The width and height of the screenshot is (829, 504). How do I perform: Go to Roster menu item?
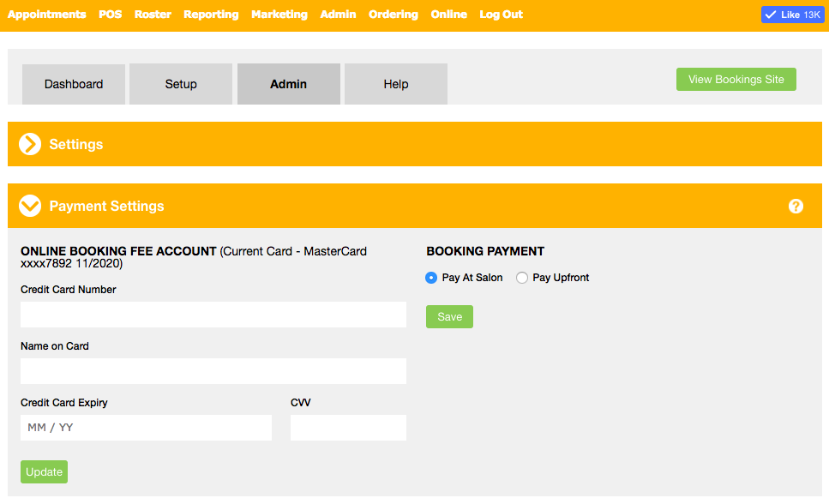click(x=153, y=15)
